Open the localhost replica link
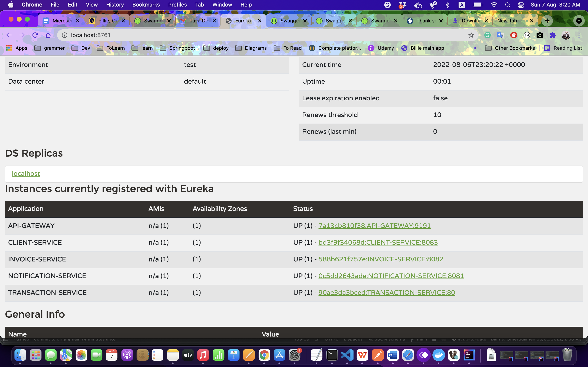This screenshot has height=367, width=588. point(26,174)
